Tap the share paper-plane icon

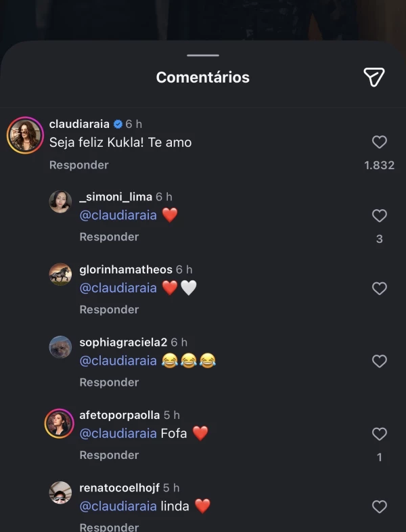pyautogui.click(x=374, y=77)
